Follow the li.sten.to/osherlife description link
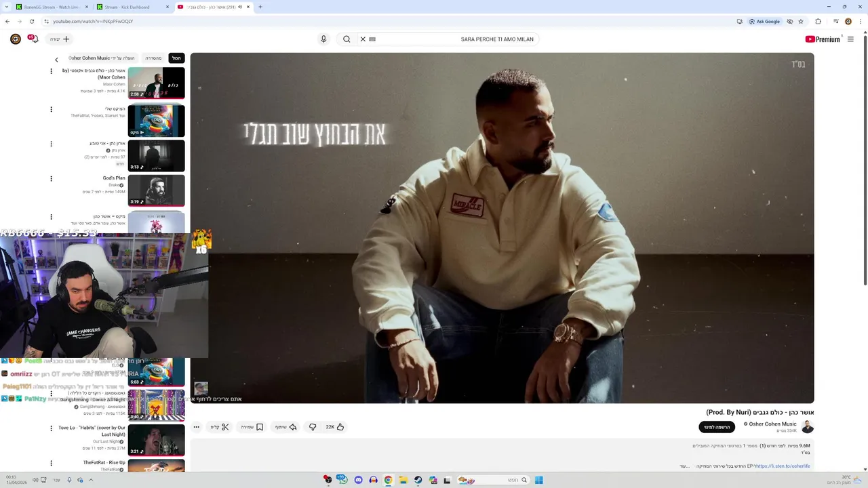Screen dimensions: 868x488 click(x=782, y=466)
